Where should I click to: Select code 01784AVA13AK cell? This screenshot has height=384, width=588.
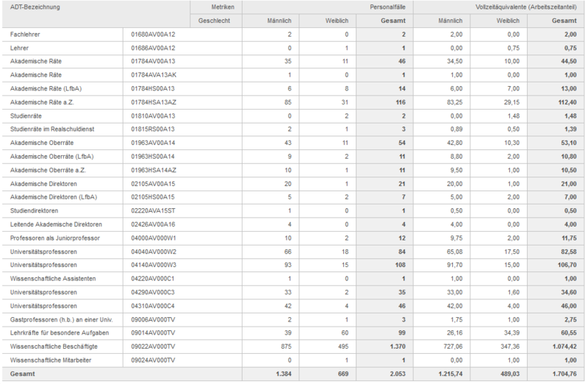[154, 75]
